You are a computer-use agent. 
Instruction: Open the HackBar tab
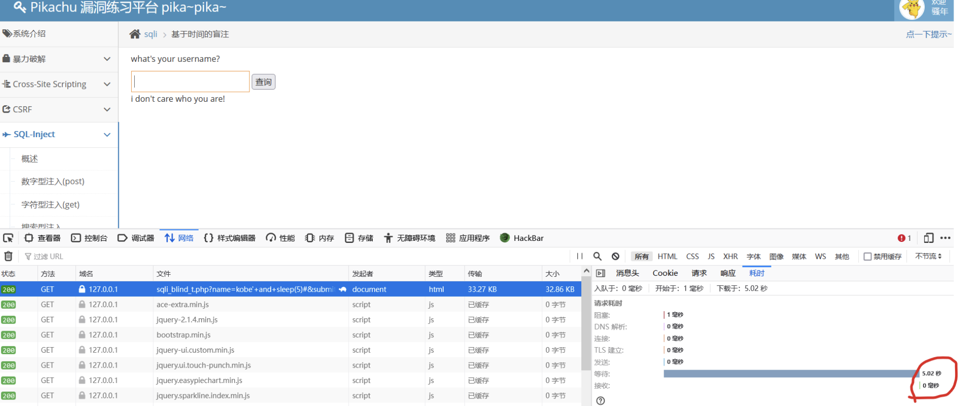click(522, 238)
